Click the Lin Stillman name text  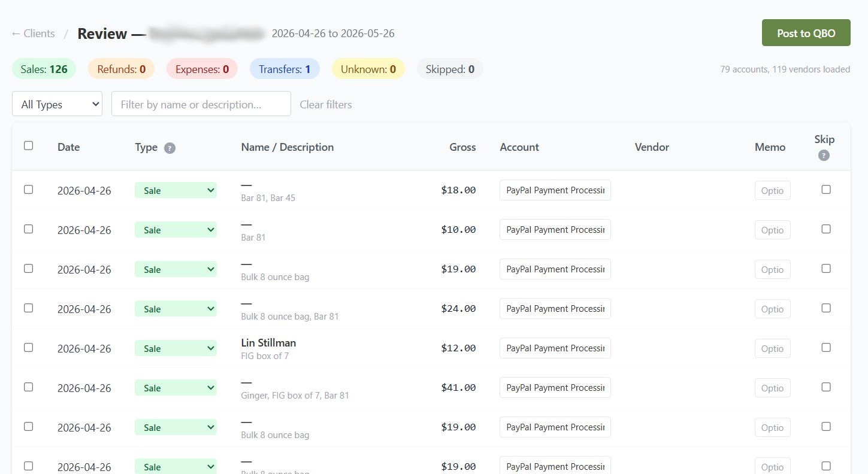(x=268, y=342)
